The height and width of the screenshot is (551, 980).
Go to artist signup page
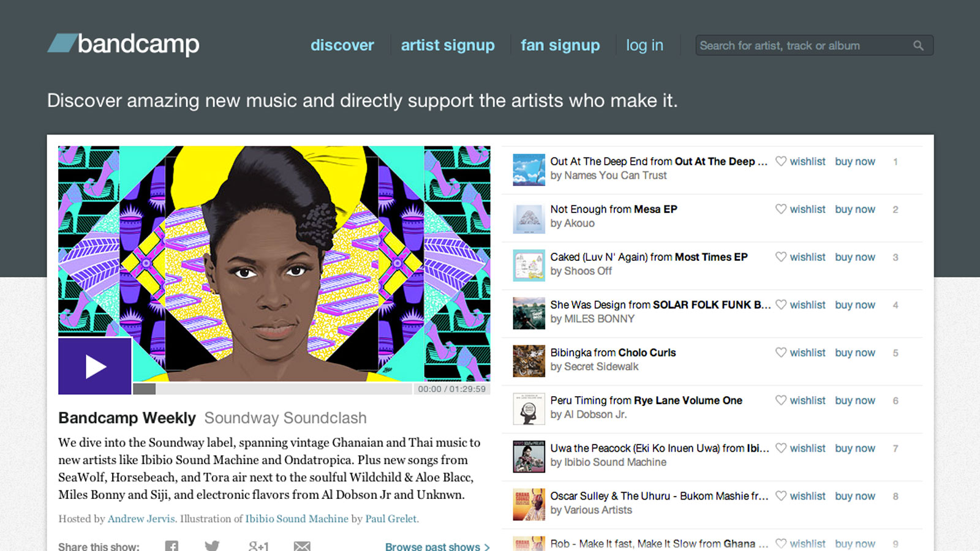click(x=448, y=45)
